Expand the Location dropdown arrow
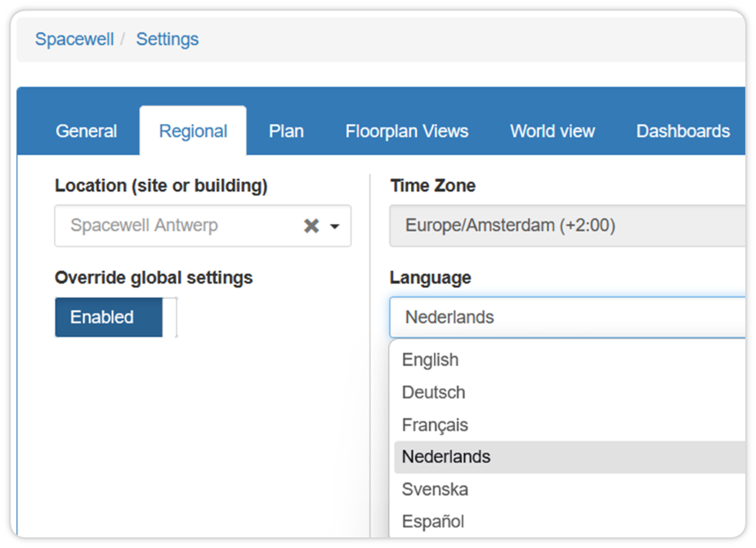 [x=334, y=226]
